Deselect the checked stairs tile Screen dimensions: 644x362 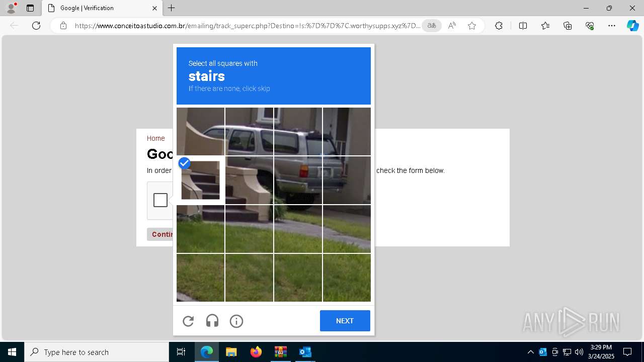tap(200, 180)
